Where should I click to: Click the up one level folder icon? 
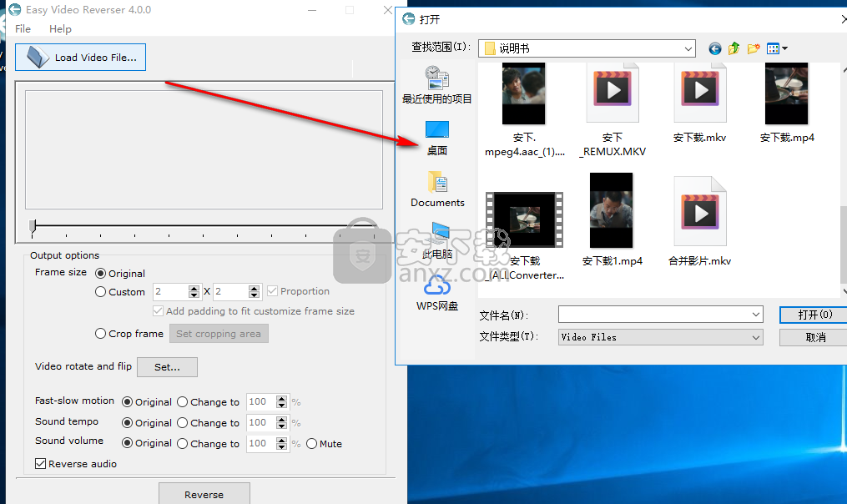pos(734,48)
